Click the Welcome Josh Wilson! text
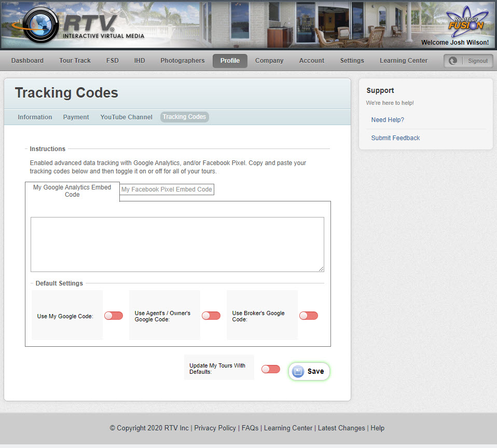 click(455, 43)
